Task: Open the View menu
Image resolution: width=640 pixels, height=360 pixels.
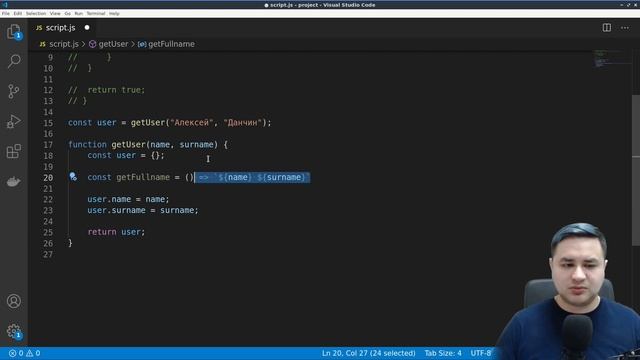Action: pyautogui.click(x=55, y=13)
